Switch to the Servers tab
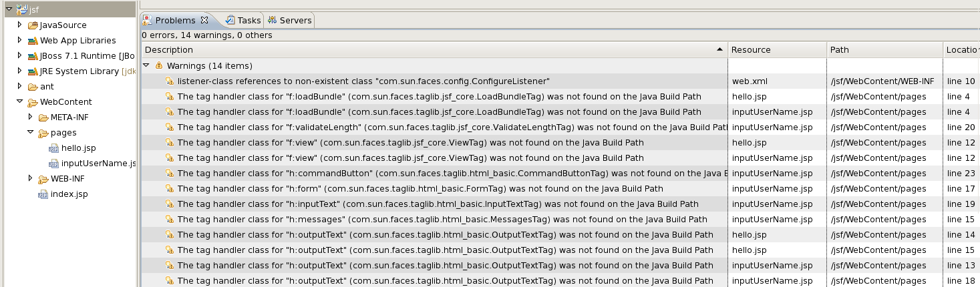 tap(291, 21)
